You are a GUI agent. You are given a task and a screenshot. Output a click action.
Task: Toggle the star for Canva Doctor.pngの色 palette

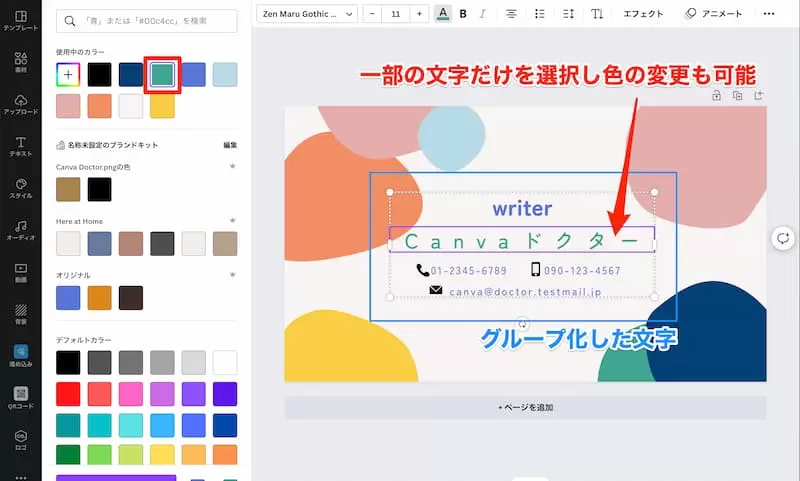pyautogui.click(x=233, y=166)
